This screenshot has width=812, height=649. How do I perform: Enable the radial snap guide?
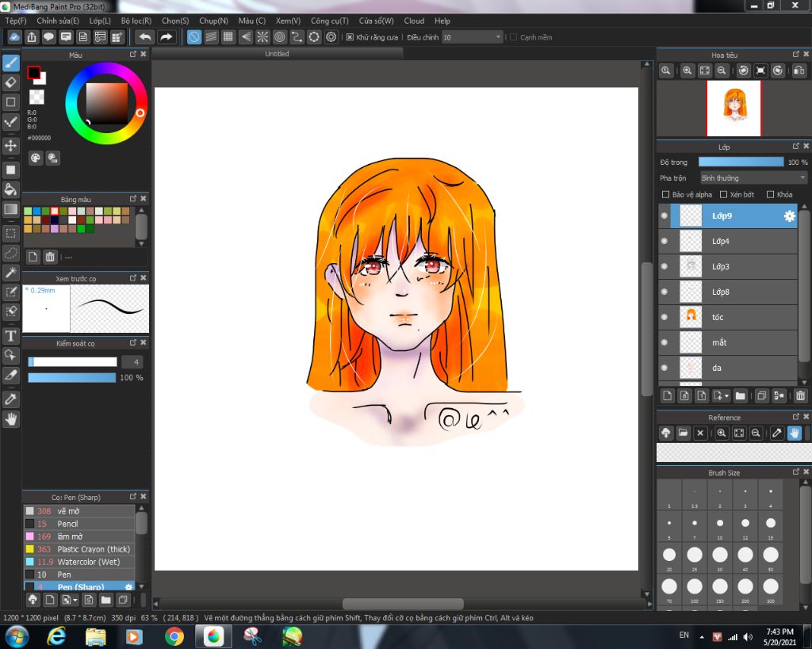tap(262, 37)
